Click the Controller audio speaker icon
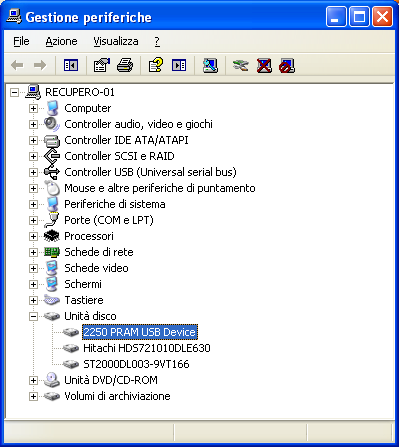The height and width of the screenshot is (447, 399). coord(52,124)
